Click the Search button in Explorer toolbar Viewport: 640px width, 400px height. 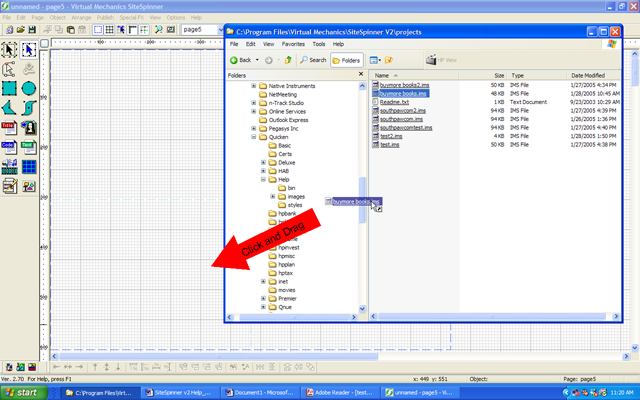pyautogui.click(x=313, y=60)
